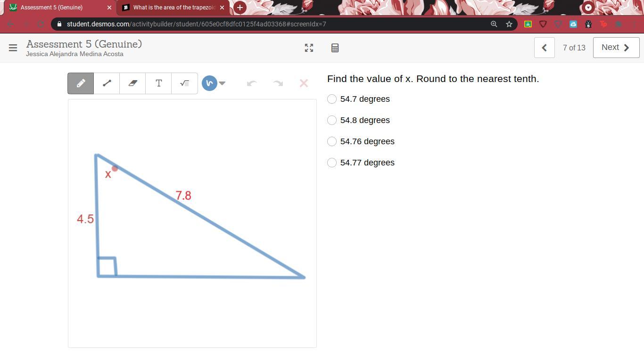Close the trapezoid area tab

(x=222, y=8)
